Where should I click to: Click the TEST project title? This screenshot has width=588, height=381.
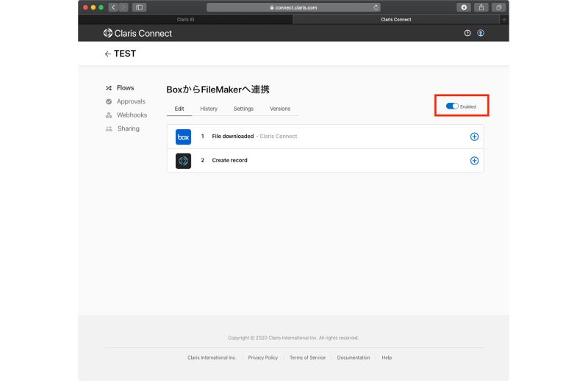(x=125, y=54)
